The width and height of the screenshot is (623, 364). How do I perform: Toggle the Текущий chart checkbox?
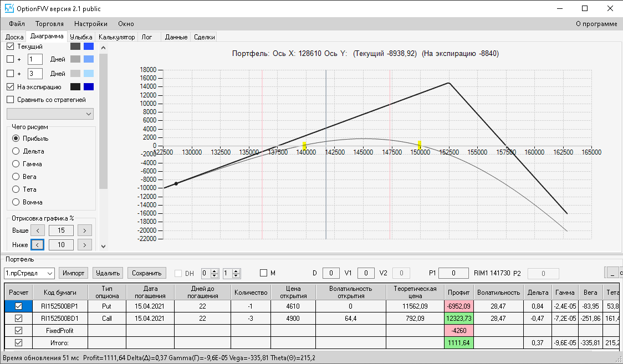point(11,47)
